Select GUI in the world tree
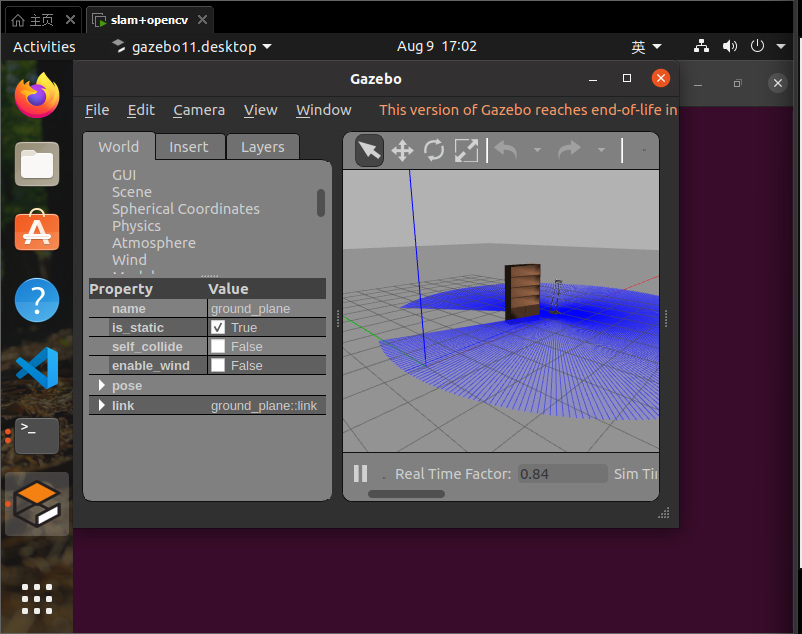The width and height of the screenshot is (802, 634). click(x=124, y=175)
